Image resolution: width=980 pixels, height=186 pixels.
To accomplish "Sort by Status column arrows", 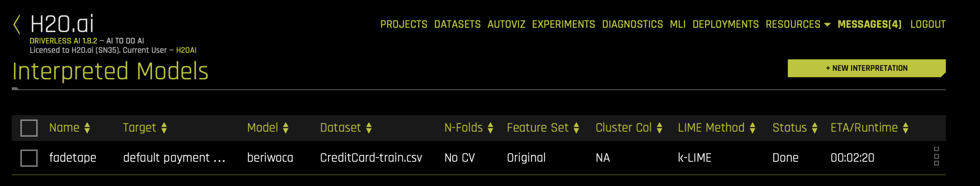I will [815, 128].
